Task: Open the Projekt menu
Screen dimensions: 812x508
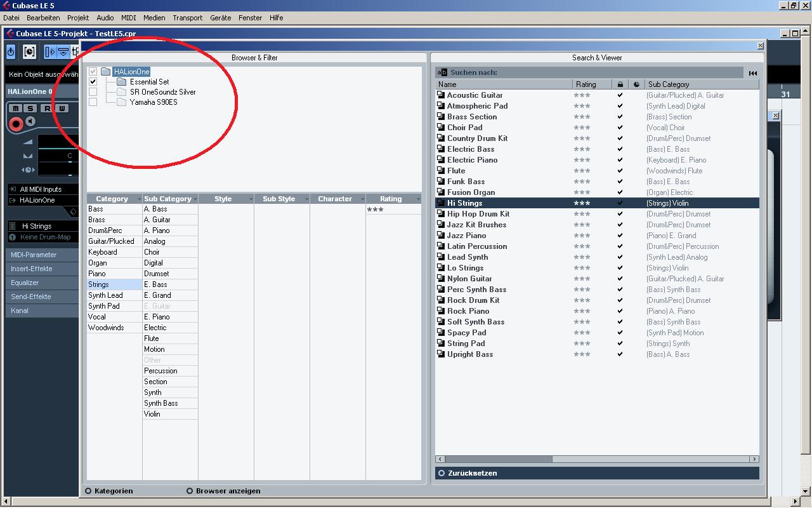Action: click(78, 18)
